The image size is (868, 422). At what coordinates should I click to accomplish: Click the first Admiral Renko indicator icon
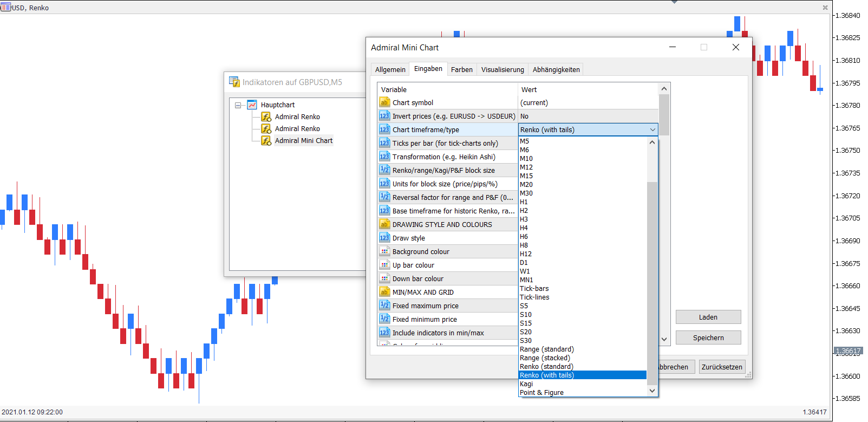point(266,116)
